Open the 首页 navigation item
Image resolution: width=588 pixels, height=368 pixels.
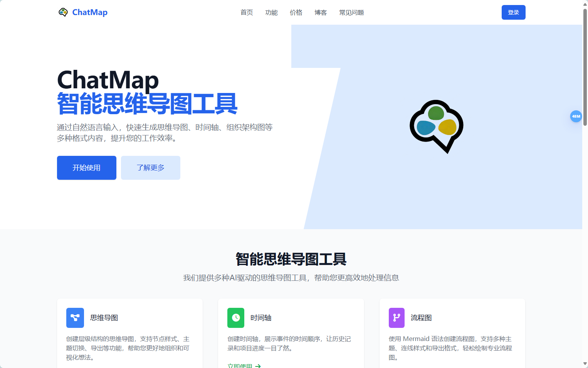247,12
